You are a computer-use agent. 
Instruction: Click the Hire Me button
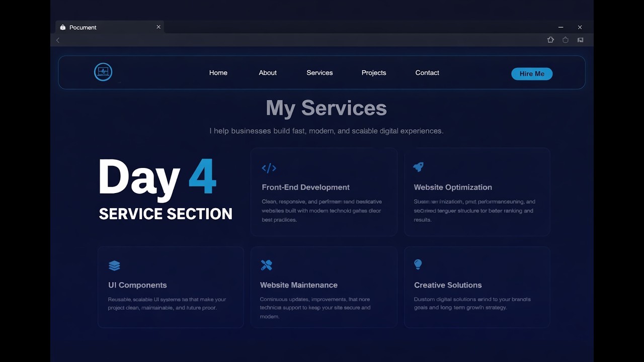coord(532,74)
